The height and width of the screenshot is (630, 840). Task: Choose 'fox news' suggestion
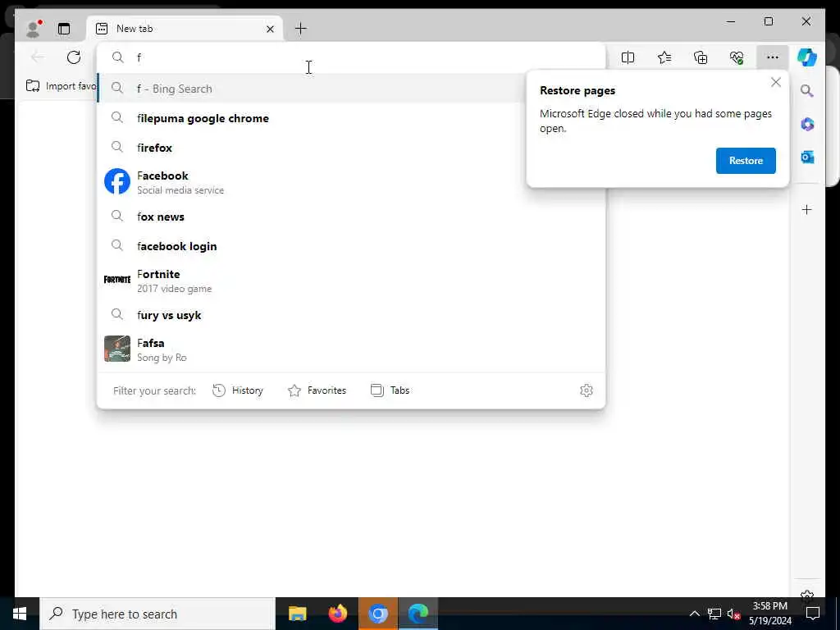tap(351, 217)
